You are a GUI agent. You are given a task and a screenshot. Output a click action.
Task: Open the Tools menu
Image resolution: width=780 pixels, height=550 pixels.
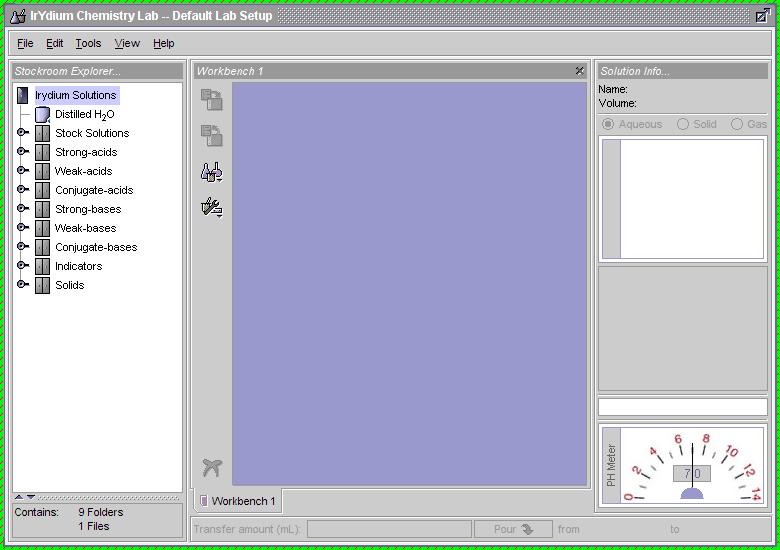(88, 44)
